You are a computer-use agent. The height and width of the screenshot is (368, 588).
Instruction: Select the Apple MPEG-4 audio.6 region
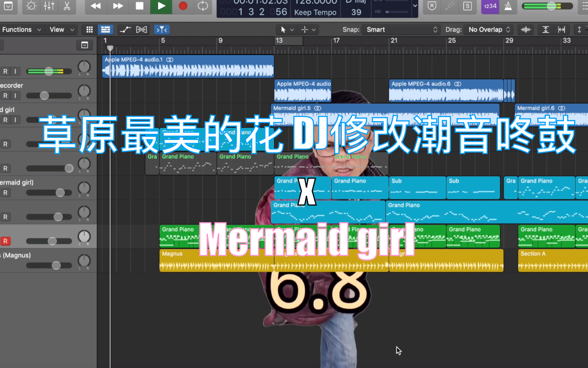[446, 90]
